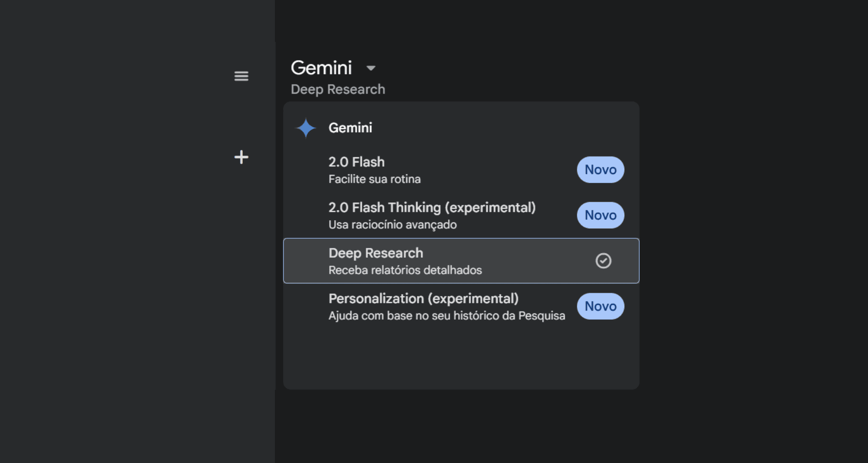This screenshot has width=868, height=463.
Task: Click "Usa raciocínio avançado" description
Action: click(392, 225)
